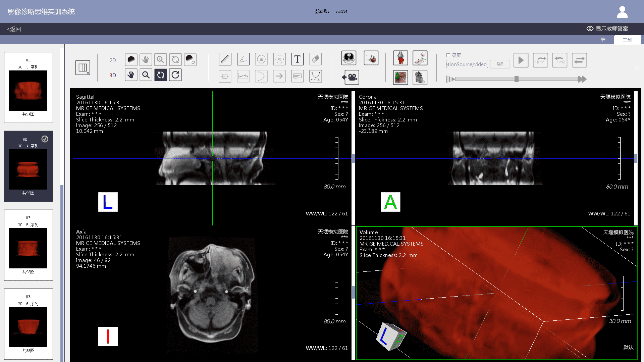Select the 3D pan hand tool

(131, 75)
